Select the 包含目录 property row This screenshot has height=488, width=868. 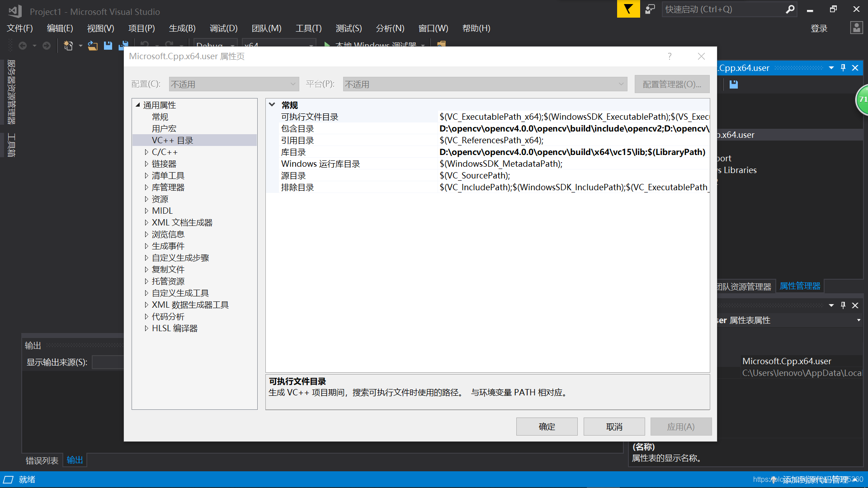[488, 129]
